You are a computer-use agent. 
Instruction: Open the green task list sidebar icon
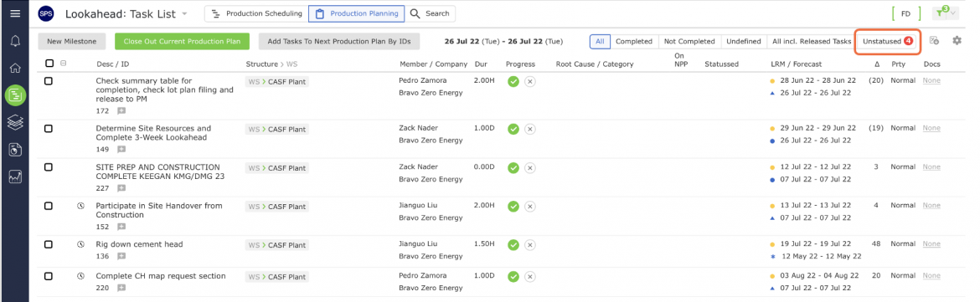(x=15, y=95)
